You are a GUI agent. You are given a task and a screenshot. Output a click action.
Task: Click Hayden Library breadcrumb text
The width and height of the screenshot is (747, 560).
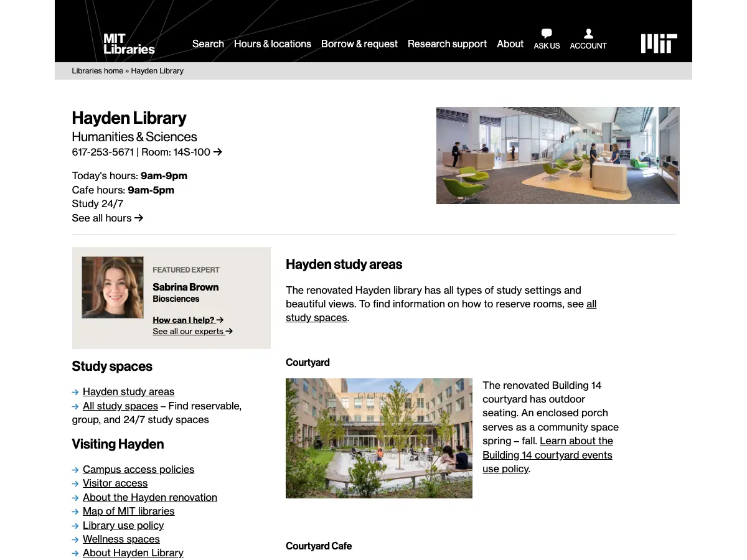coord(157,71)
